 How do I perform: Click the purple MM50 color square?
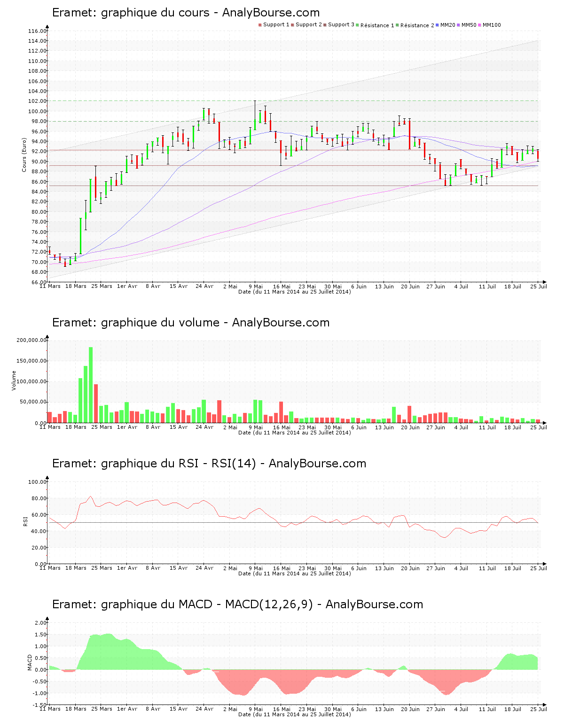point(459,25)
